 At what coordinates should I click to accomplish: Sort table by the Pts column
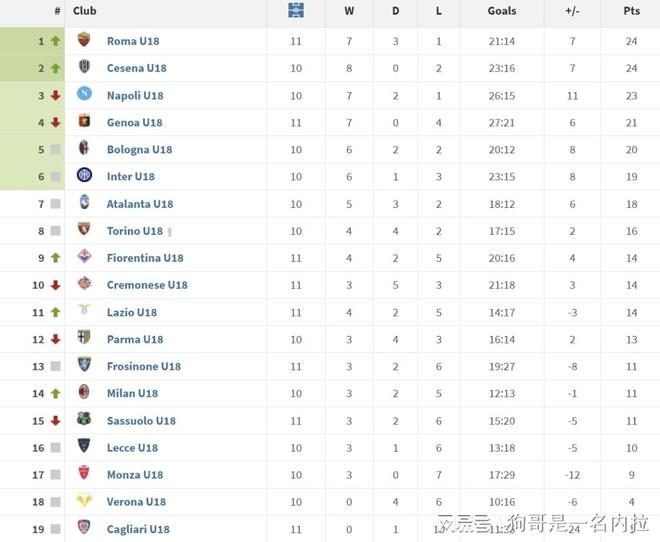(x=631, y=11)
